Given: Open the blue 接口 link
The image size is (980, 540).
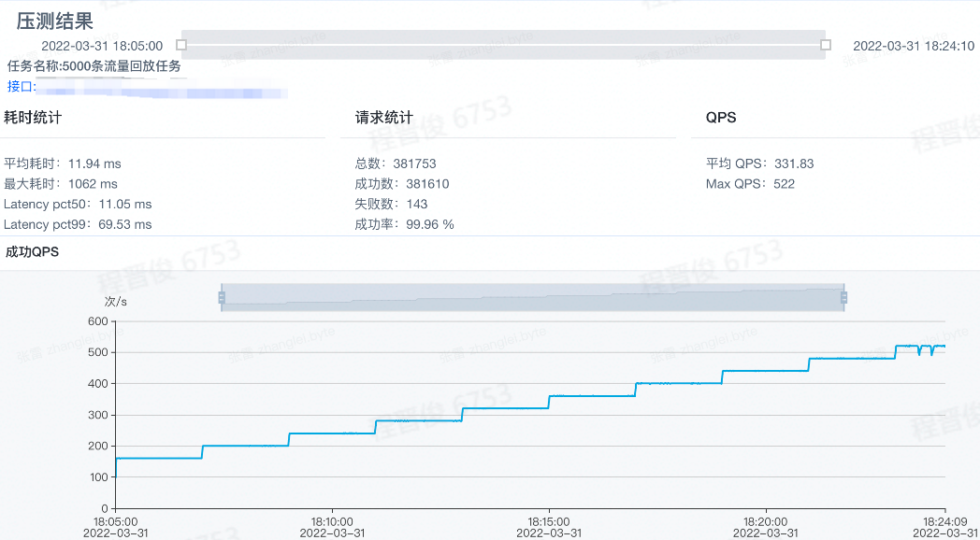Looking at the screenshot, I should [x=22, y=87].
